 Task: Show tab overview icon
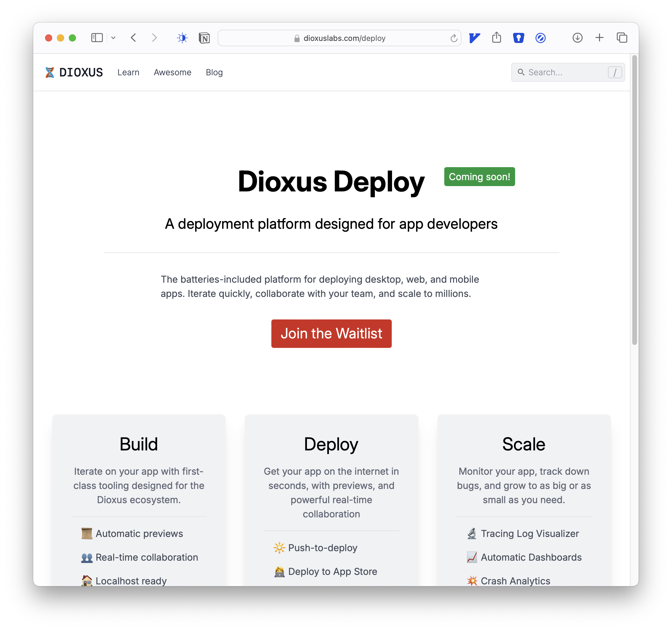click(x=622, y=38)
